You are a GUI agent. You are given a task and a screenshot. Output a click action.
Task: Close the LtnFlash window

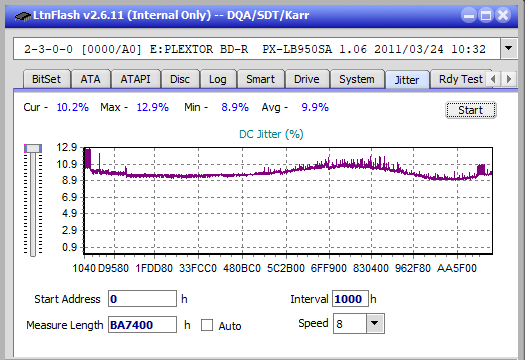pyautogui.click(x=503, y=15)
